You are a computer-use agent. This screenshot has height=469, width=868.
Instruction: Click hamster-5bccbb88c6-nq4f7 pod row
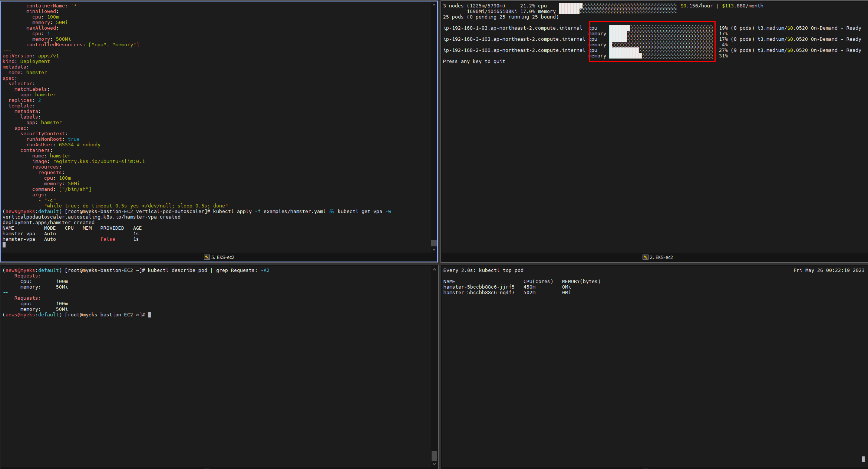[479, 293]
